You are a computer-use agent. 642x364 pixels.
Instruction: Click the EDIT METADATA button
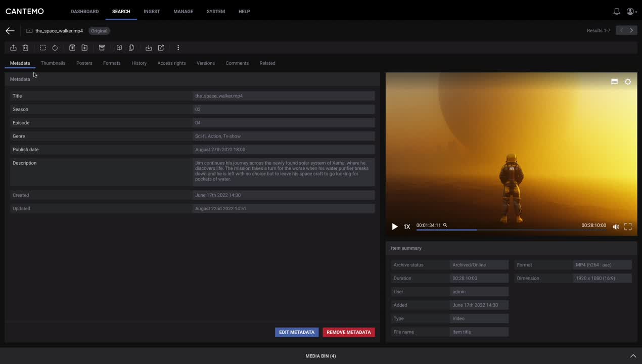tap(297, 332)
